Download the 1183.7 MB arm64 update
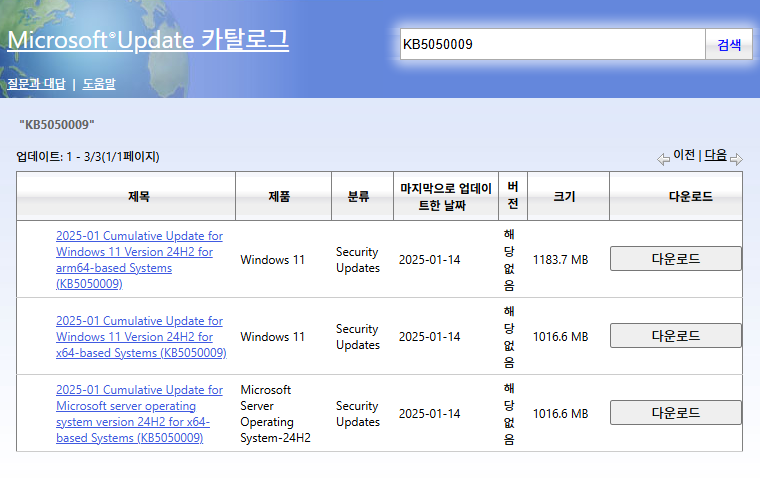 click(x=676, y=259)
